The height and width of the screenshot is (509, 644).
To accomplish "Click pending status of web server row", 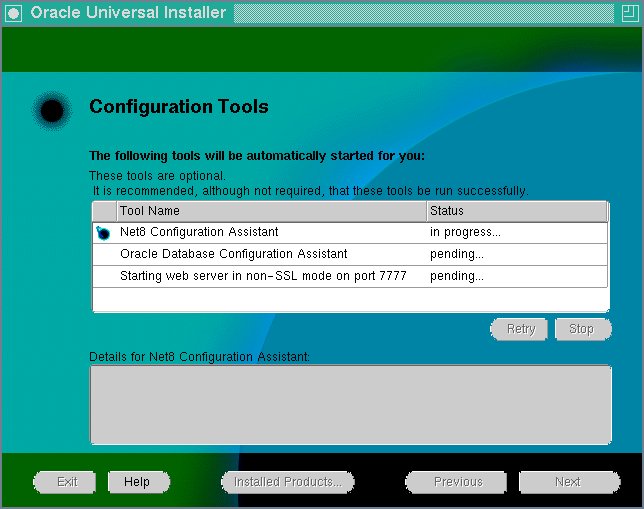I will [517, 276].
